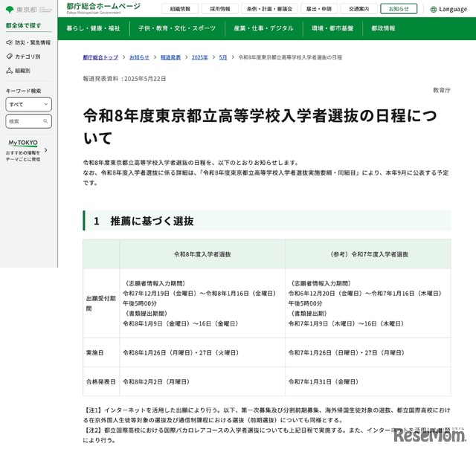Click the 令和7年1月26日(日曜日)・27日 cell
Image resolution: width=476 pixels, height=452 pixels.
pos(368,353)
